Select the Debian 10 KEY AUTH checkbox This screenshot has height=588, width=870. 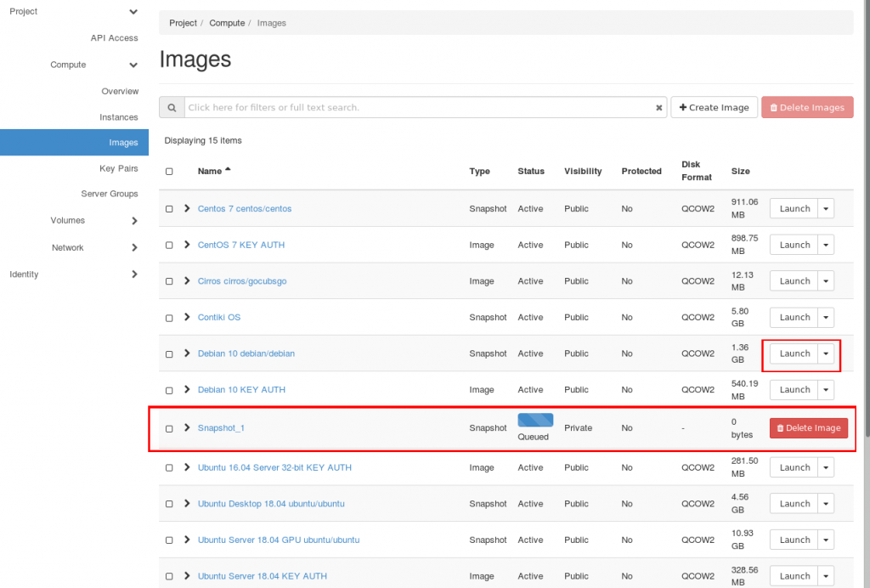(x=169, y=391)
